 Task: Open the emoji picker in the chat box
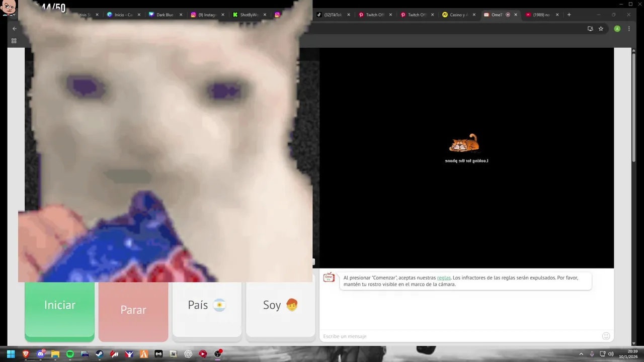[606, 336]
